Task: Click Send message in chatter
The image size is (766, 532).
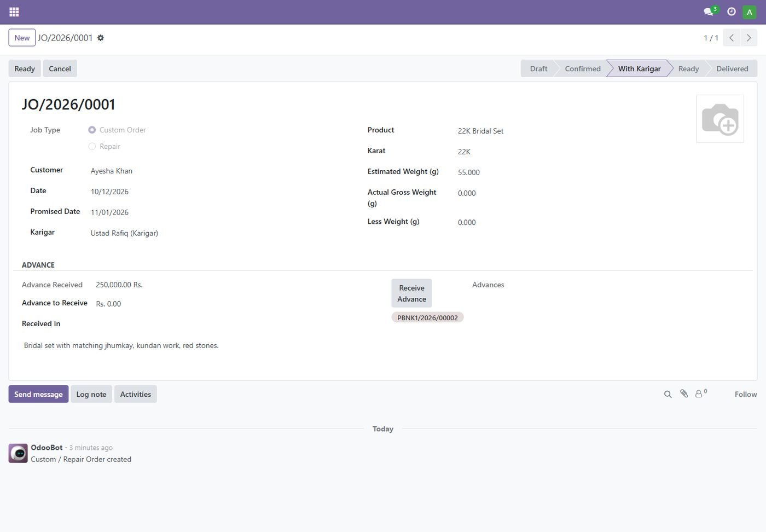Action: pos(38,394)
